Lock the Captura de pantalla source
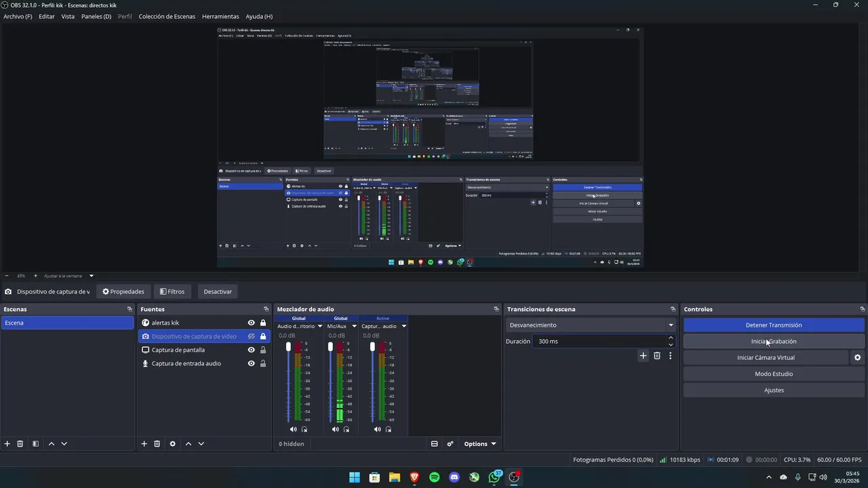 point(263,350)
